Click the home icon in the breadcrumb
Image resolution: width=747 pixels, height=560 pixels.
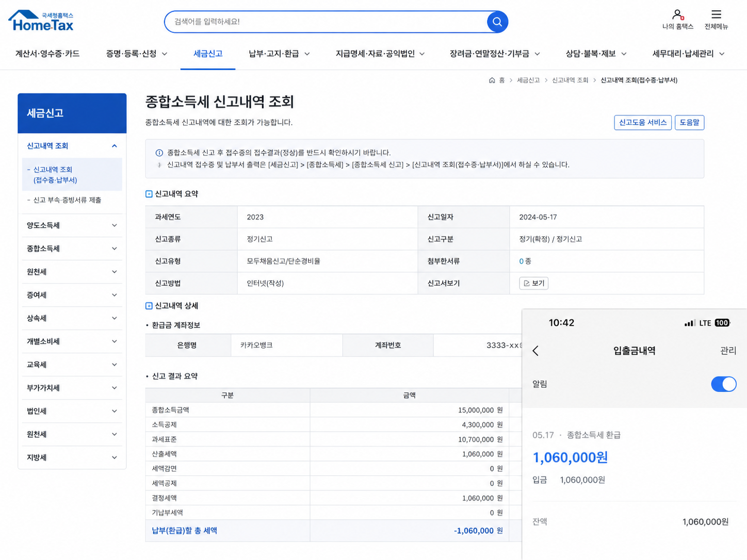pos(492,80)
